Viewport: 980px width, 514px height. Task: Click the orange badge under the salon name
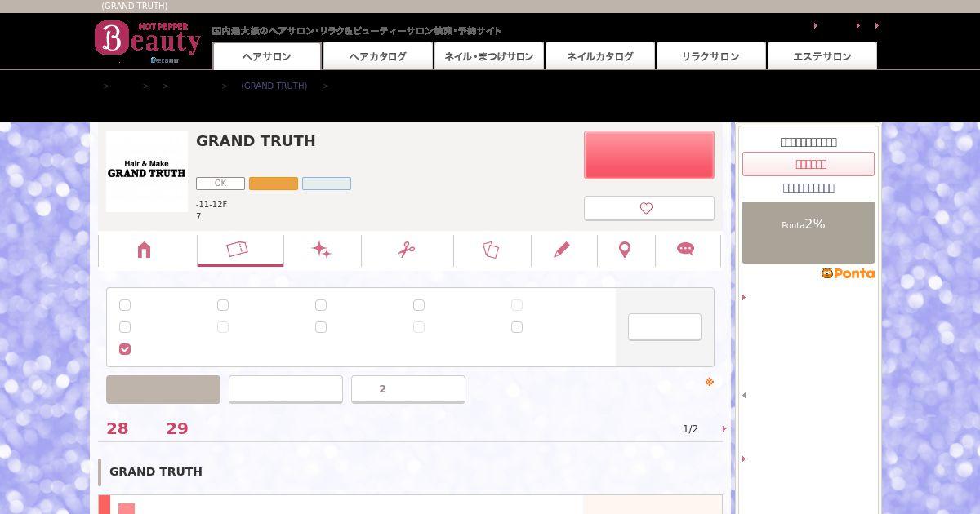tap(274, 184)
